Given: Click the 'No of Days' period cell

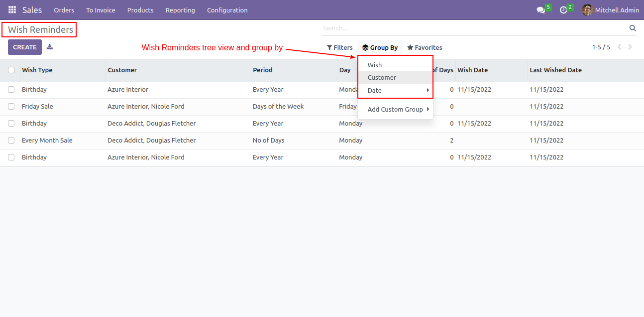Looking at the screenshot, I should [269, 141].
